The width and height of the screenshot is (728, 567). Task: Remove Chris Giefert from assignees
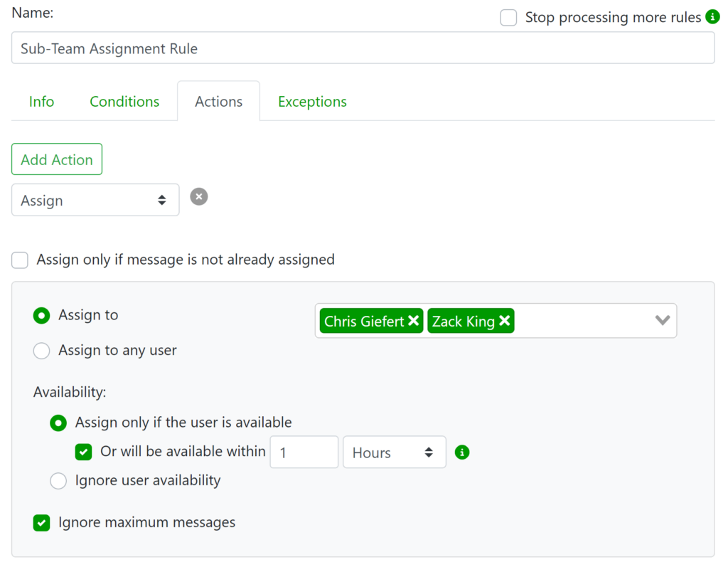413,321
